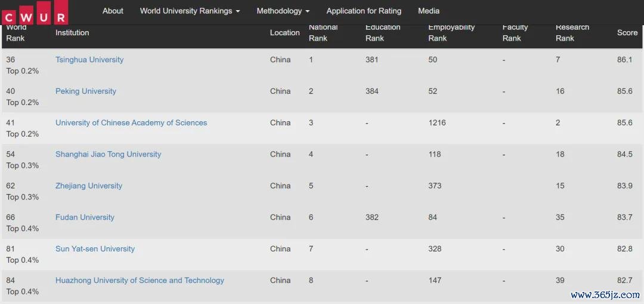Open Sun Yat-sen University link

pos(95,249)
